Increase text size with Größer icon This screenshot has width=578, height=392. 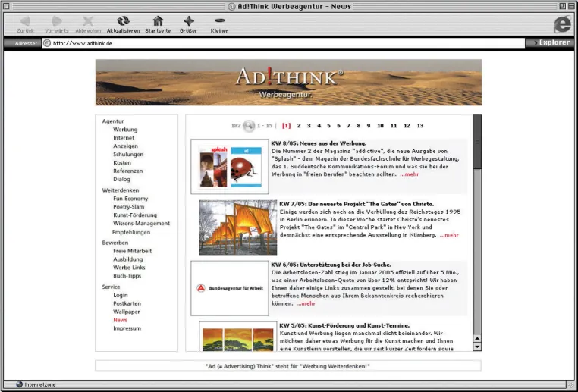188,21
